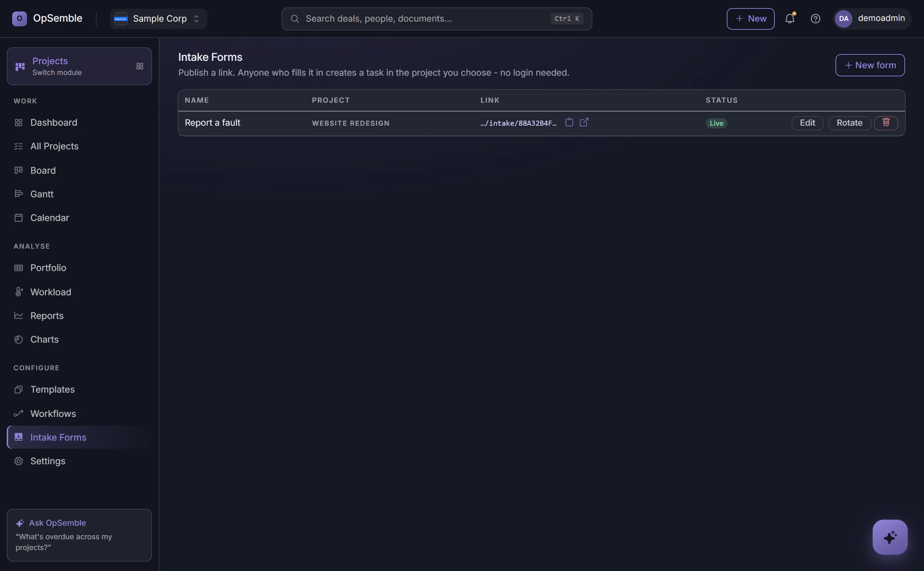This screenshot has width=924, height=571.
Task: Click the Portfolio table icon
Action: click(19, 268)
